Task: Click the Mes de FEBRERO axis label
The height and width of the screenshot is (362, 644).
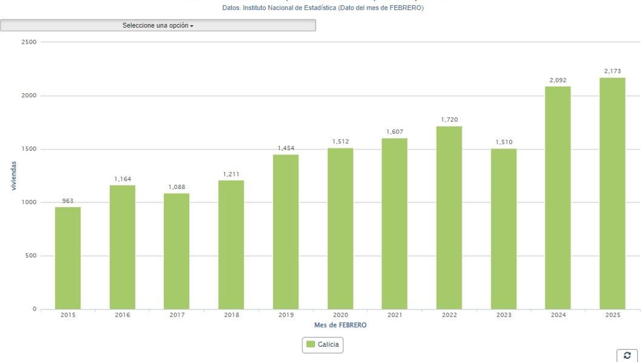Action: click(x=341, y=325)
